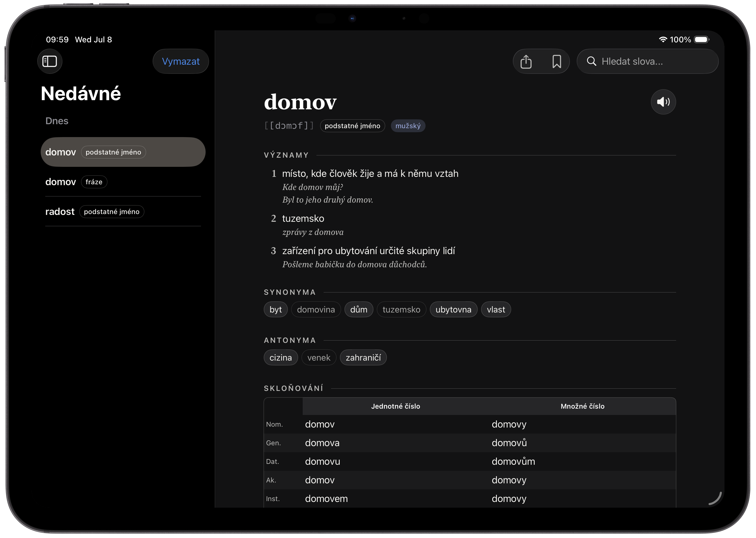Click the podstatné jméno tag beside radost

[x=111, y=212]
